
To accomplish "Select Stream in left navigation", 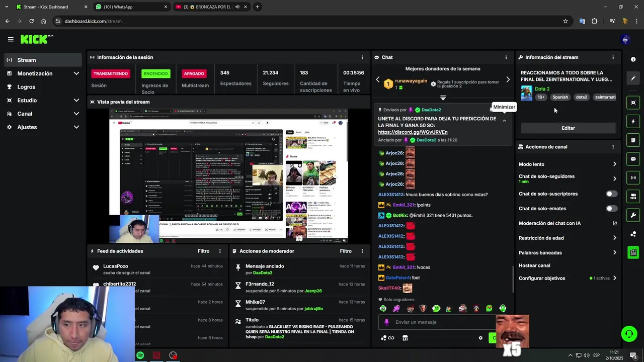I will (42, 60).
